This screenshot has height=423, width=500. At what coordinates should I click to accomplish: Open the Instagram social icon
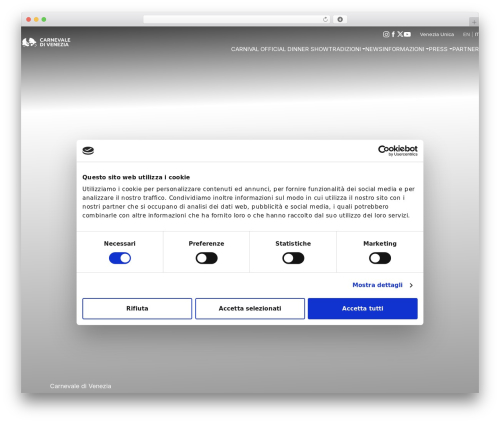[x=386, y=34]
